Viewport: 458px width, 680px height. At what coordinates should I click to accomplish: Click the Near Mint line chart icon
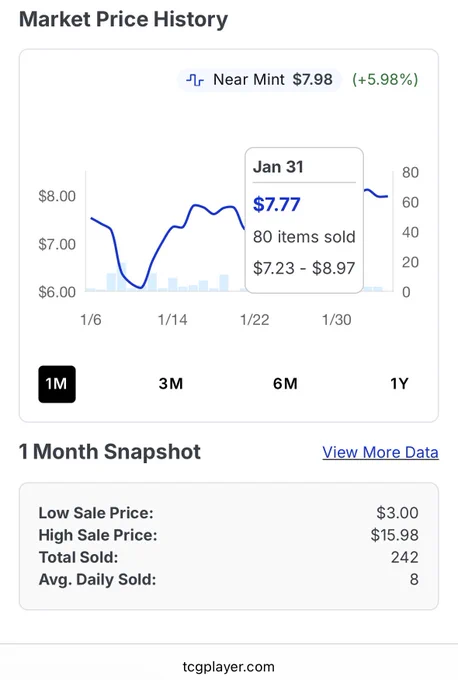click(x=195, y=80)
